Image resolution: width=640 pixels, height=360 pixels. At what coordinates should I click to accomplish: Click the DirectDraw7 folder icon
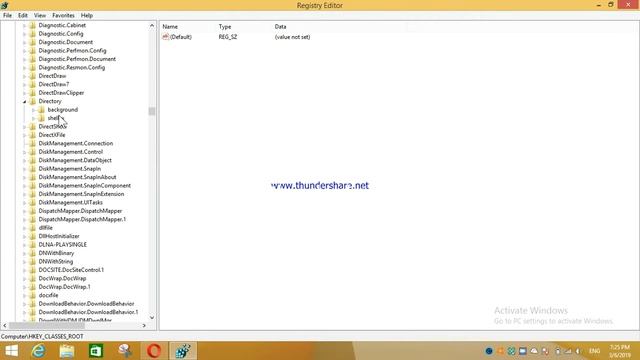pos(33,84)
